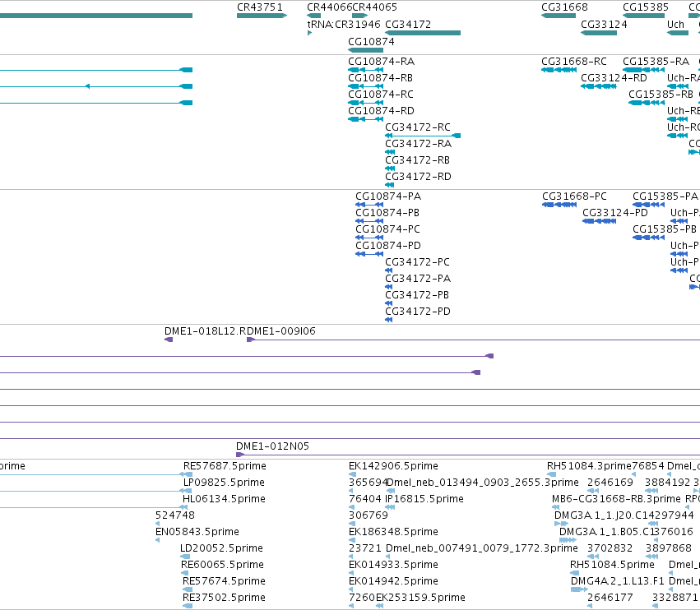
Task: Open transcript CG10874-RB
Action: pyautogui.click(x=380, y=78)
